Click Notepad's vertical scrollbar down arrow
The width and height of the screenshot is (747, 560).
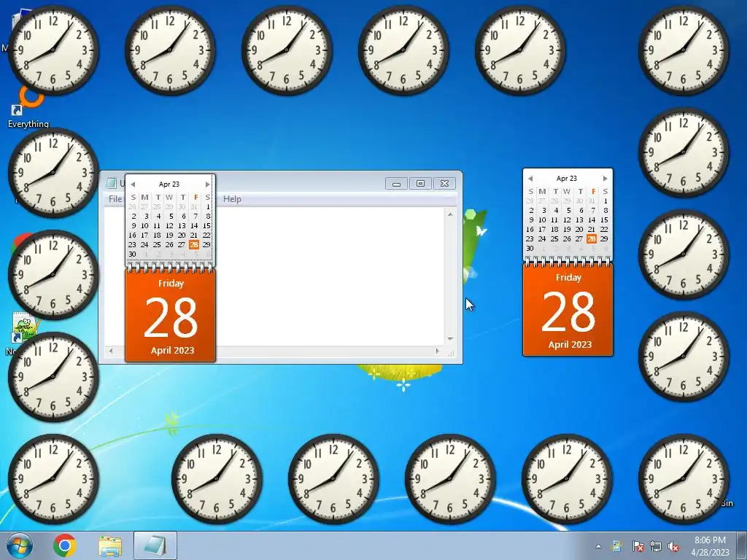(x=450, y=339)
